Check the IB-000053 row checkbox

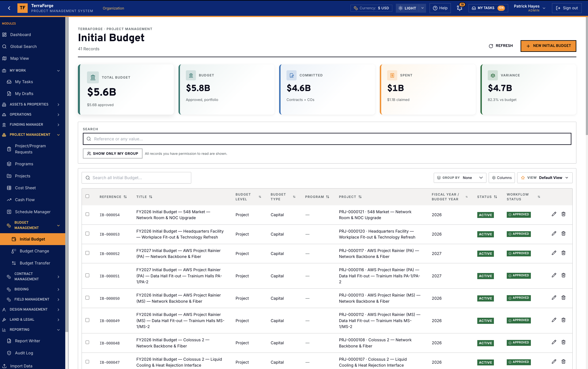[87, 234]
